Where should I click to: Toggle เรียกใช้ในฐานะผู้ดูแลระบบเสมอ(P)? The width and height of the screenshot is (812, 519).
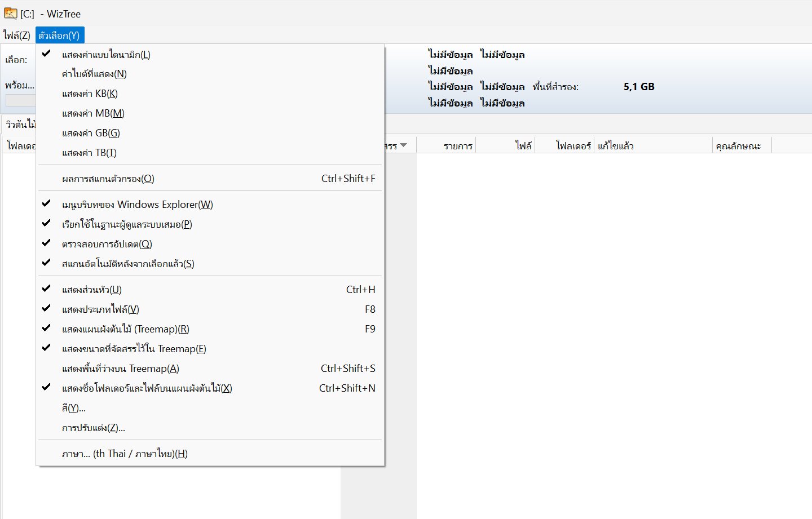point(210,224)
